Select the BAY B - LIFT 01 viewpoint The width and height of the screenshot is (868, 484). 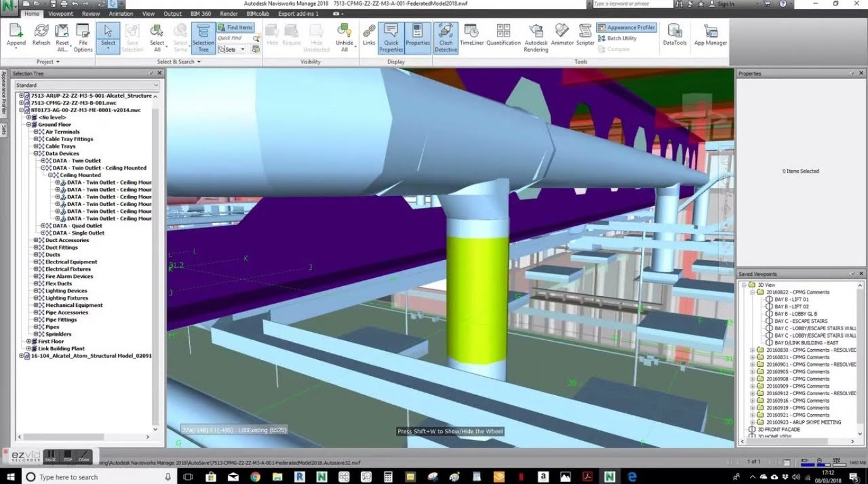(x=791, y=299)
